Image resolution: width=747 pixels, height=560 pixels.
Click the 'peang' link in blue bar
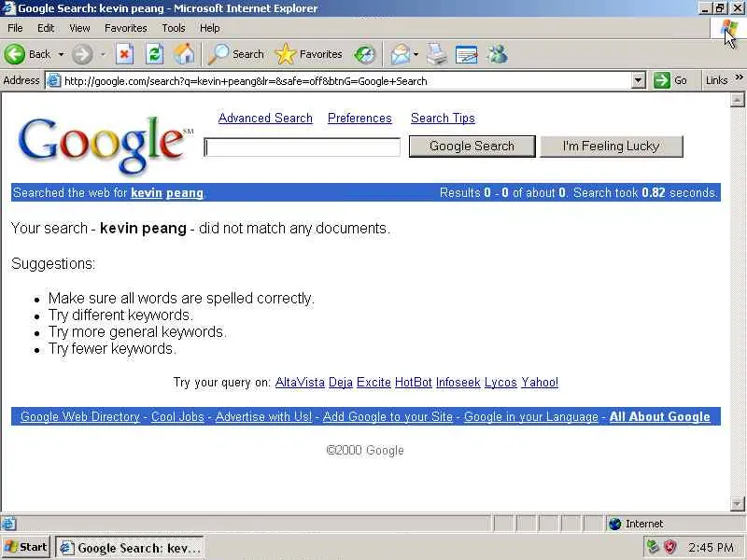tap(185, 193)
